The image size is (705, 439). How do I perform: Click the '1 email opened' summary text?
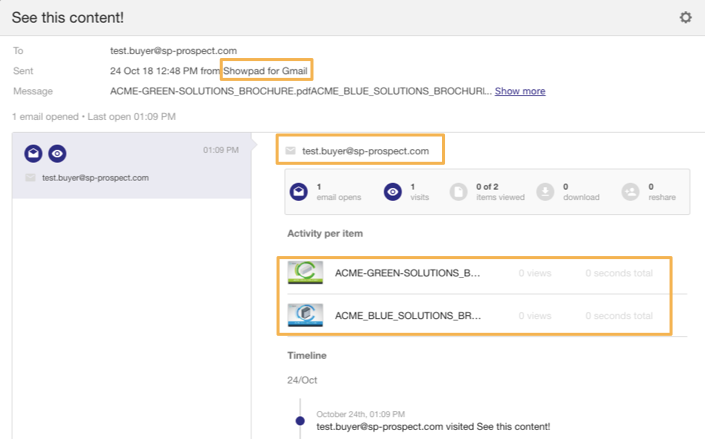click(45, 116)
